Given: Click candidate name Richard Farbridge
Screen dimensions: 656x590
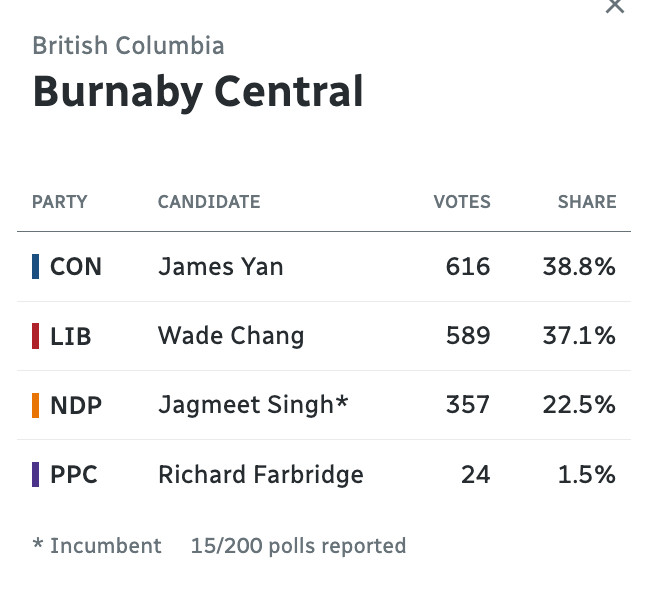Looking at the screenshot, I should [261, 475].
